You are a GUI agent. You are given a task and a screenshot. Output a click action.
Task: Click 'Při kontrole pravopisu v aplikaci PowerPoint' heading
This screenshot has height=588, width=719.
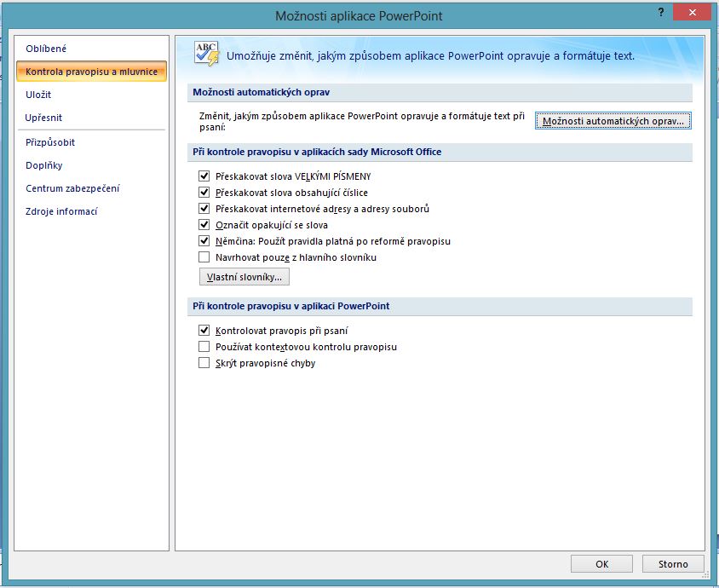290,306
